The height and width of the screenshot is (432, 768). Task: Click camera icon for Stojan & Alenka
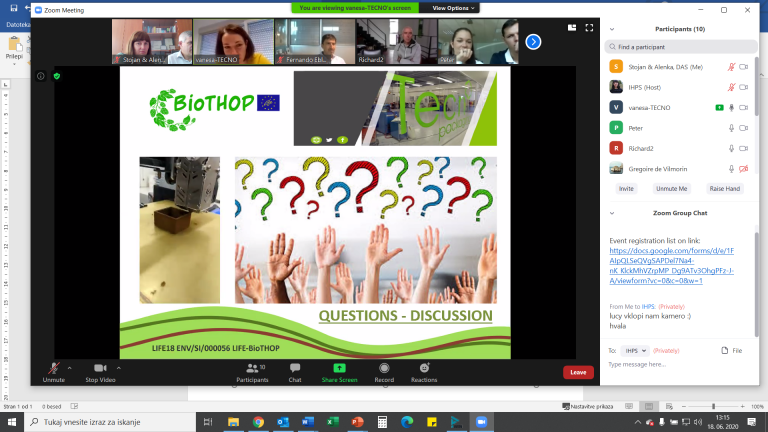tap(744, 67)
